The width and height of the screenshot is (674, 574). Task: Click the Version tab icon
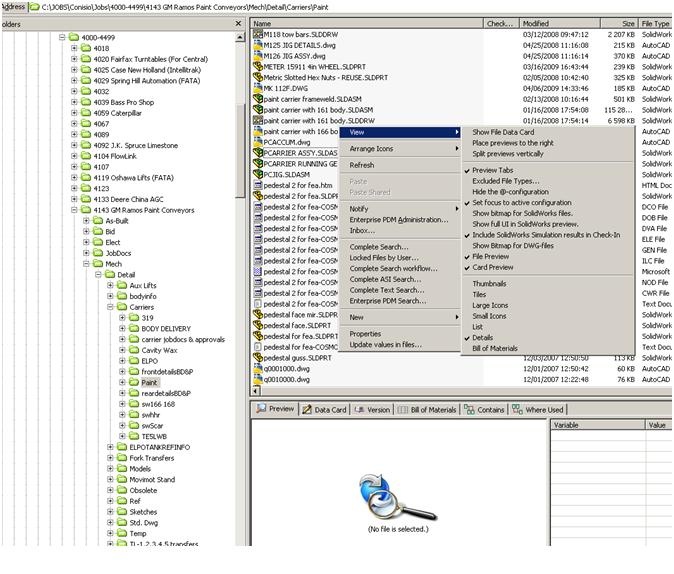tap(359, 409)
